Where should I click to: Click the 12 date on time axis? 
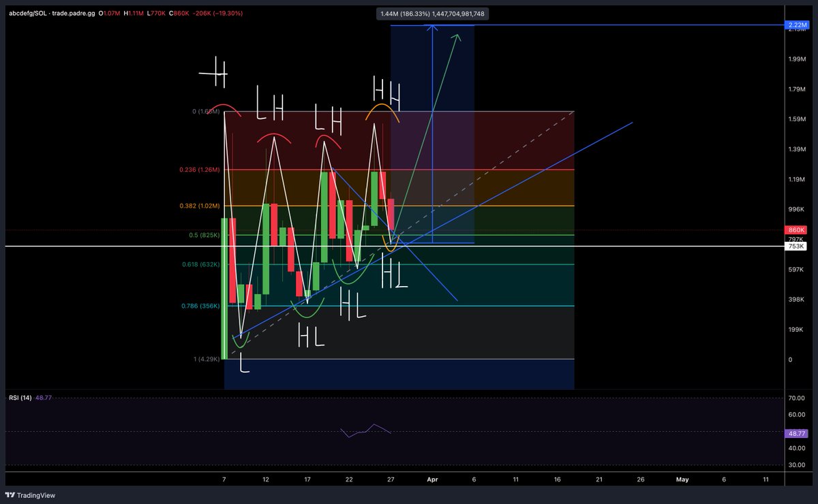tap(266, 479)
